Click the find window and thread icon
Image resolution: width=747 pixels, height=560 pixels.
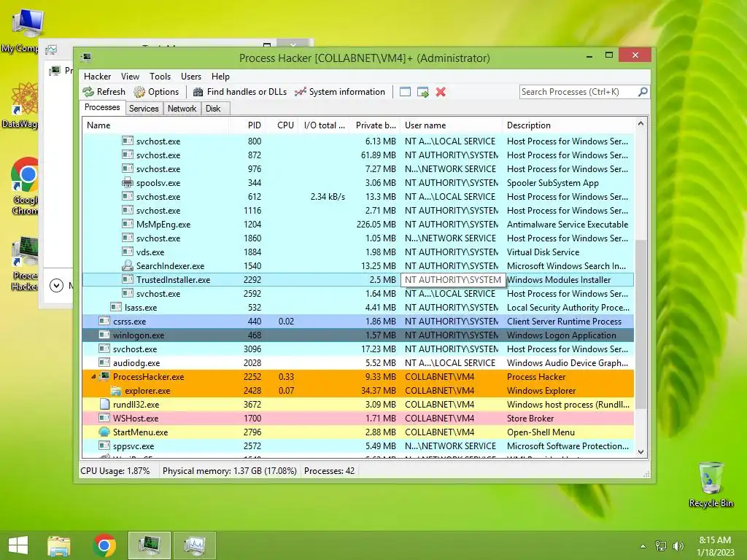[x=422, y=92]
